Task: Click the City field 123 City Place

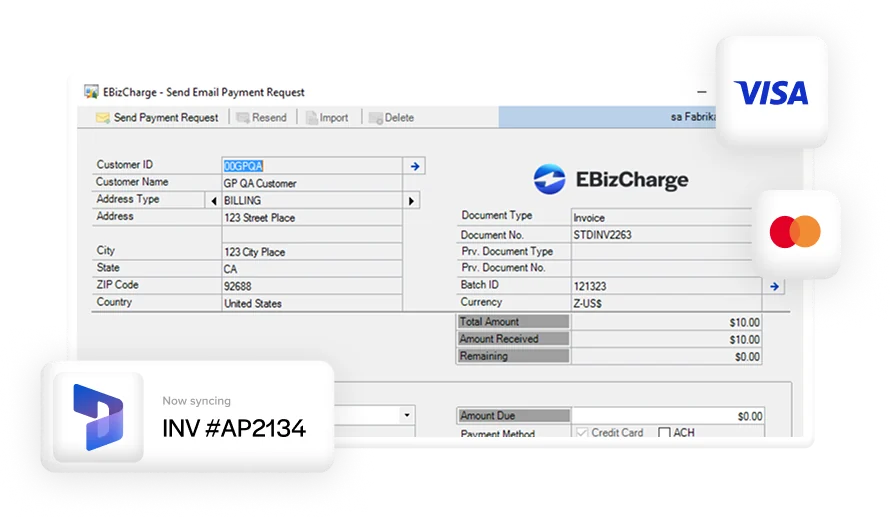Action: tap(312, 252)
